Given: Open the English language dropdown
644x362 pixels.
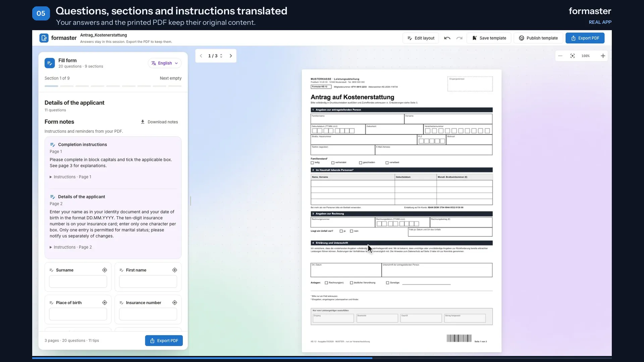Looking at the screenshot, I should tap(165, 63).
